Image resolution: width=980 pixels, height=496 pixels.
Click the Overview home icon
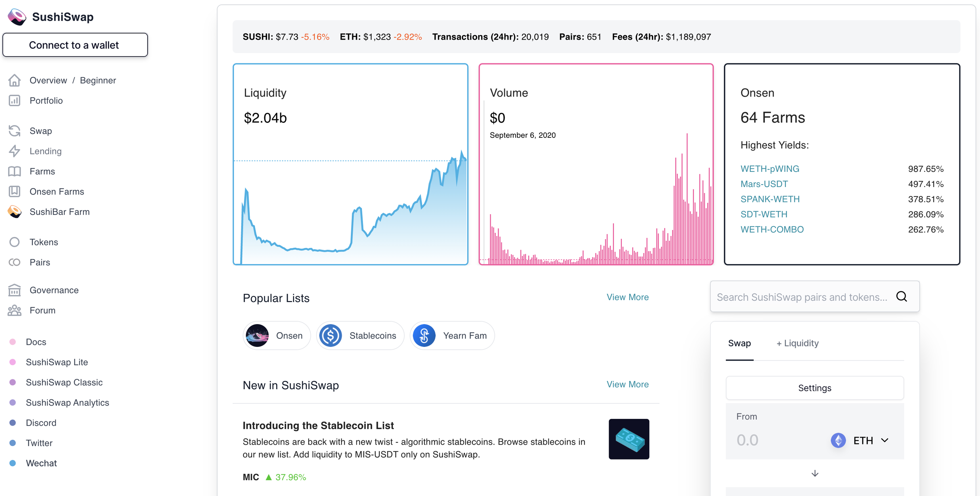(14, 80)
